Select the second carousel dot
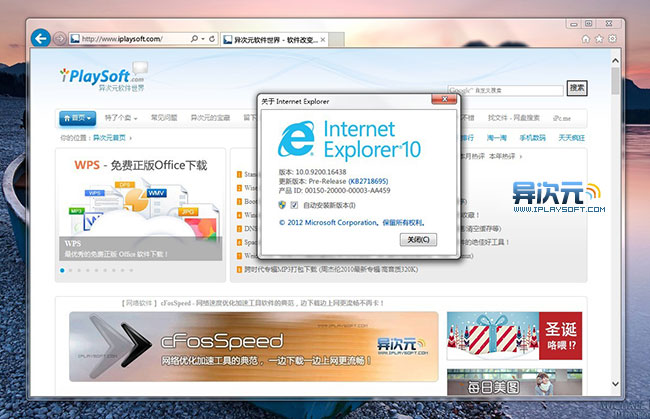 (70, 270)
